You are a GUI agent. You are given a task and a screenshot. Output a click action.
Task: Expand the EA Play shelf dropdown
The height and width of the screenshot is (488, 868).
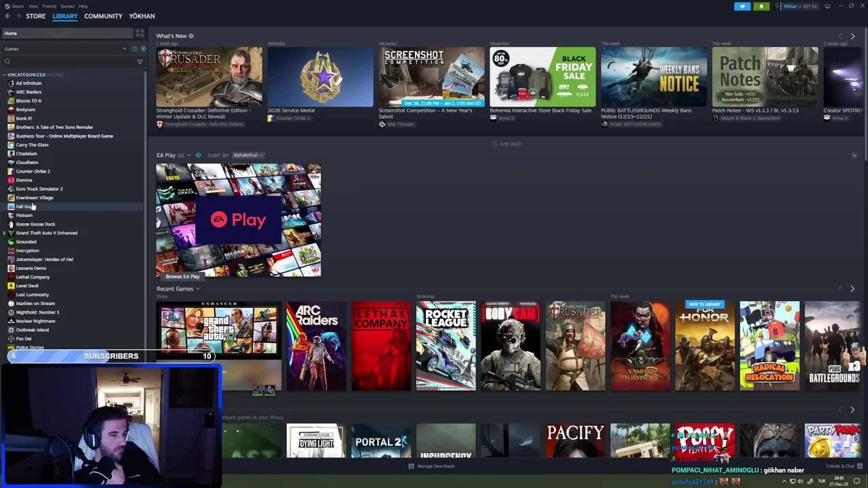[189, 155]
